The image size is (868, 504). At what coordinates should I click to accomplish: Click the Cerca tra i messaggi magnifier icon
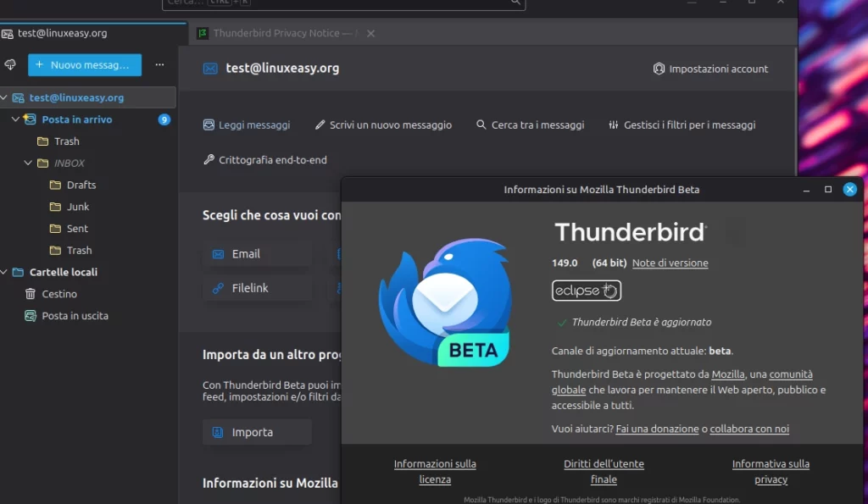click(480, 125)
